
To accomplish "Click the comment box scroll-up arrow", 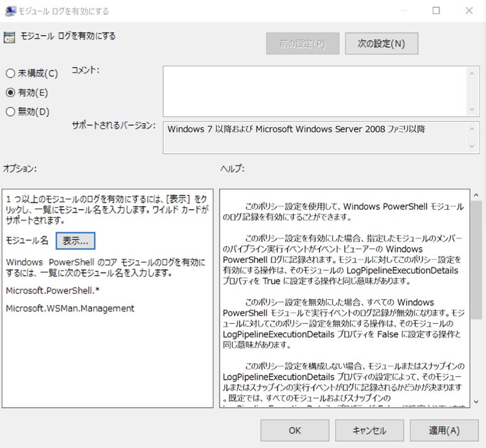I will 472,74.
